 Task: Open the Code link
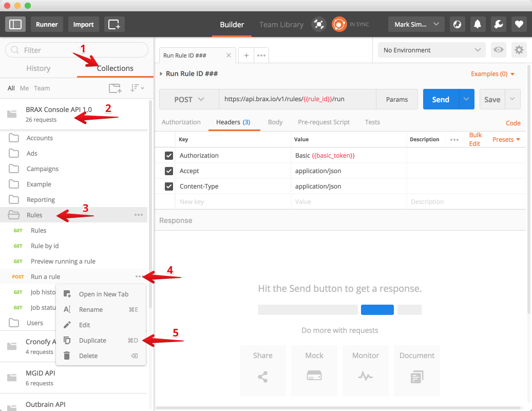point(513,123)
